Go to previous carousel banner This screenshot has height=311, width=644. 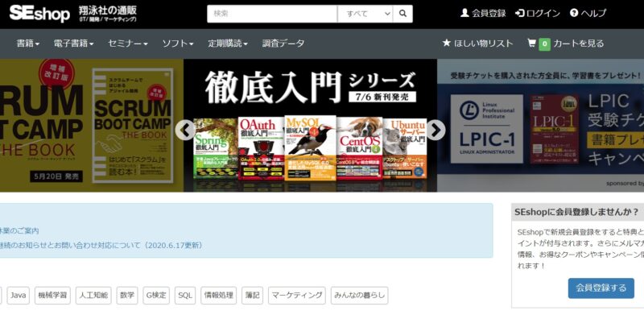[185, 131]
